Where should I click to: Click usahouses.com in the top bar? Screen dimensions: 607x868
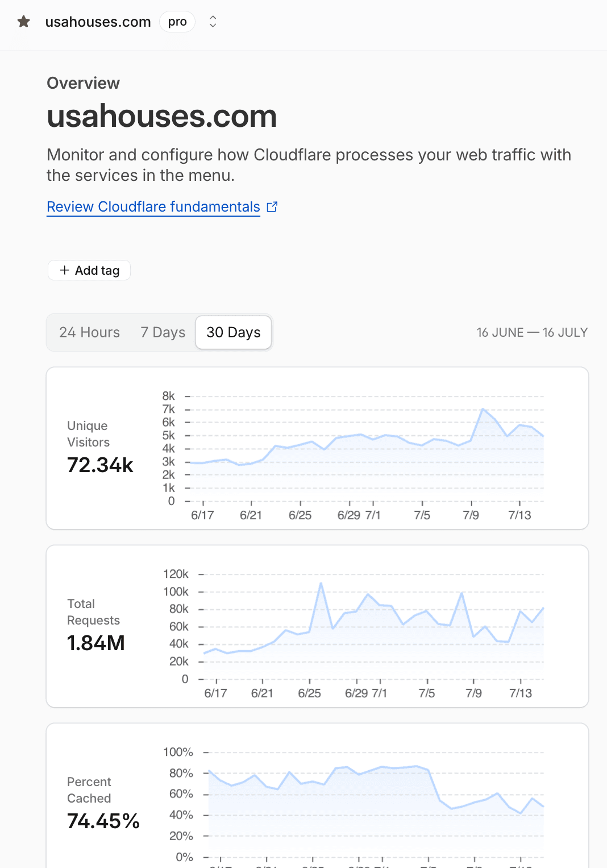[98, 22]
